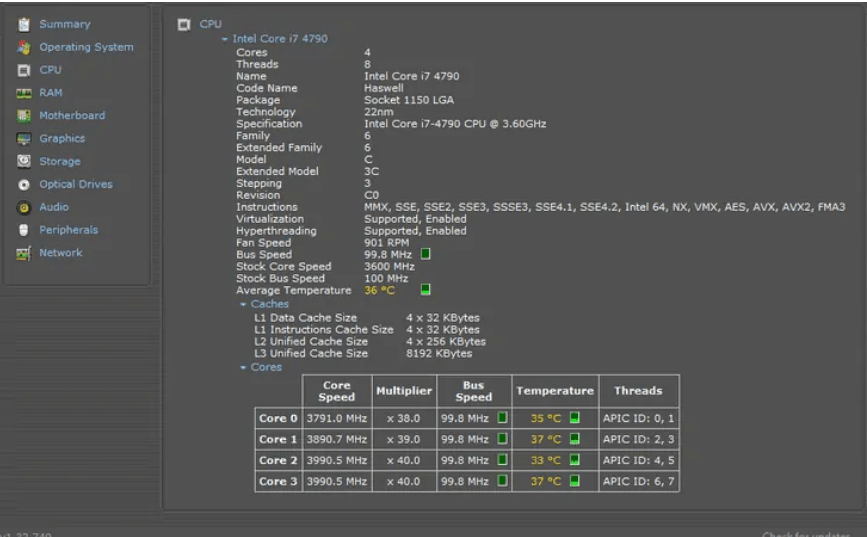
Task: Click the instructions list starting with MMX
Action: (x=604, y=207)
